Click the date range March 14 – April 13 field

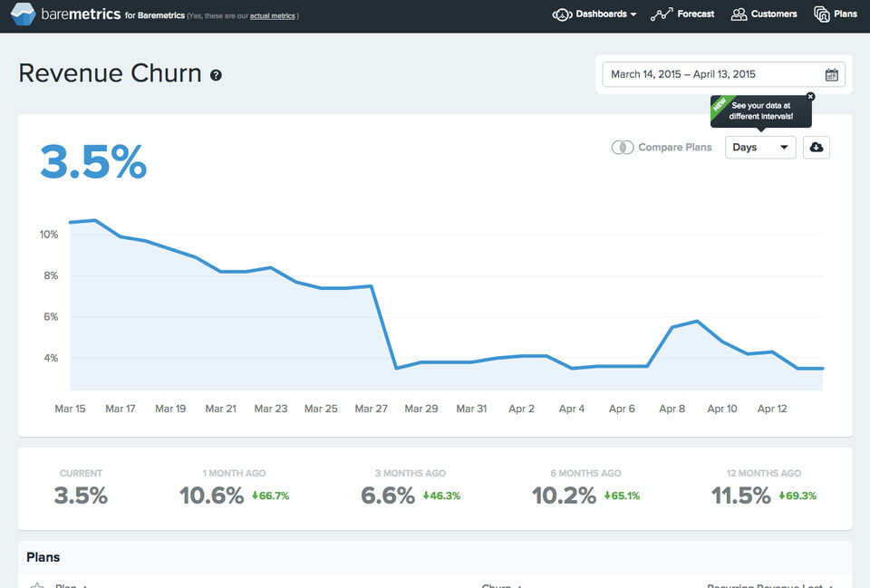pos(723,75)
